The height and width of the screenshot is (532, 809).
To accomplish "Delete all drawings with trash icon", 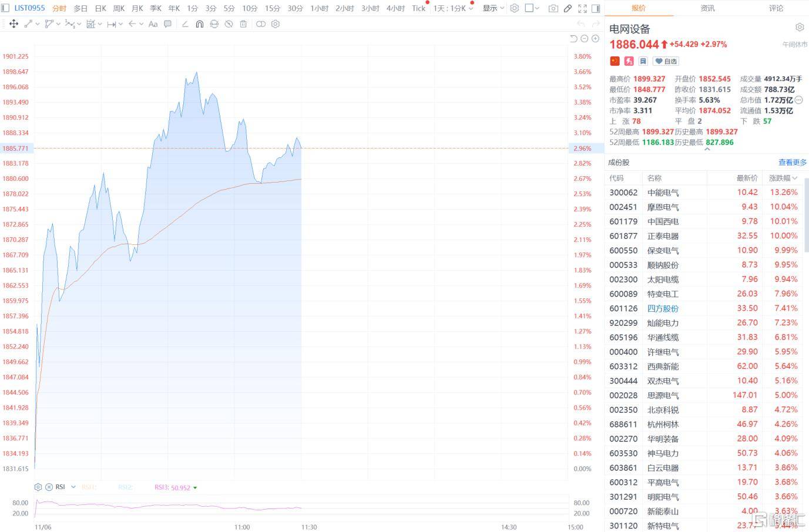I will click(x=243, y=24).
